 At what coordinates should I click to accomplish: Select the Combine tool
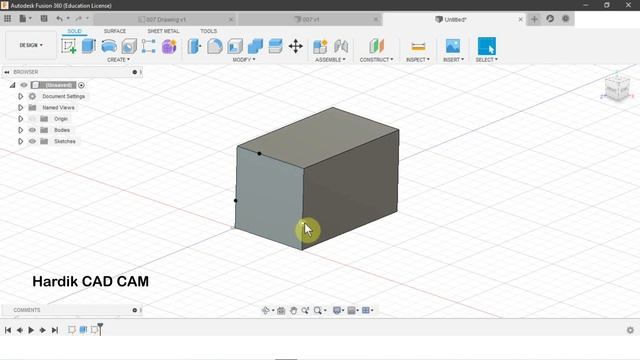click(255, 46)
